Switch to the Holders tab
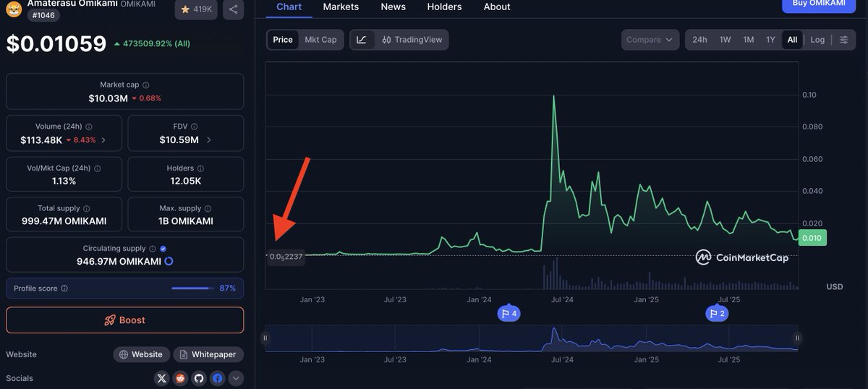This screenshot has width=868, height=389. click(x=444, y=7)
